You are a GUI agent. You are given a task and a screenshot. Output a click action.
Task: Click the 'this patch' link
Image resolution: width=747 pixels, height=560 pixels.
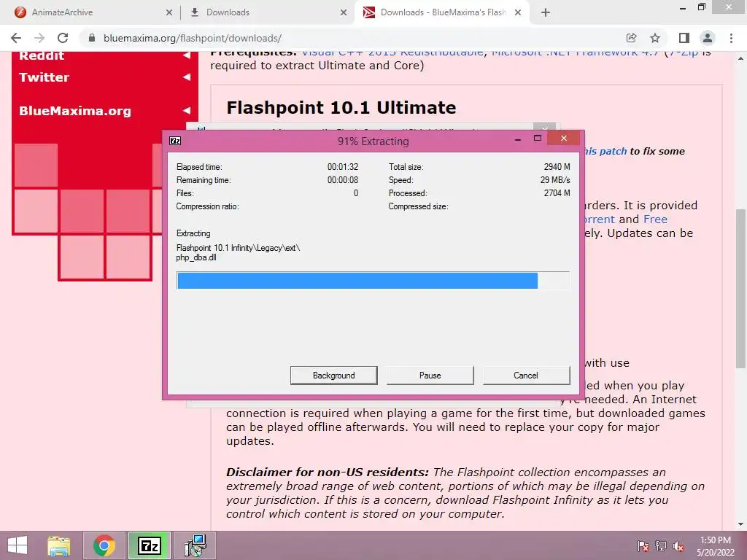click(x=605, y=152)
